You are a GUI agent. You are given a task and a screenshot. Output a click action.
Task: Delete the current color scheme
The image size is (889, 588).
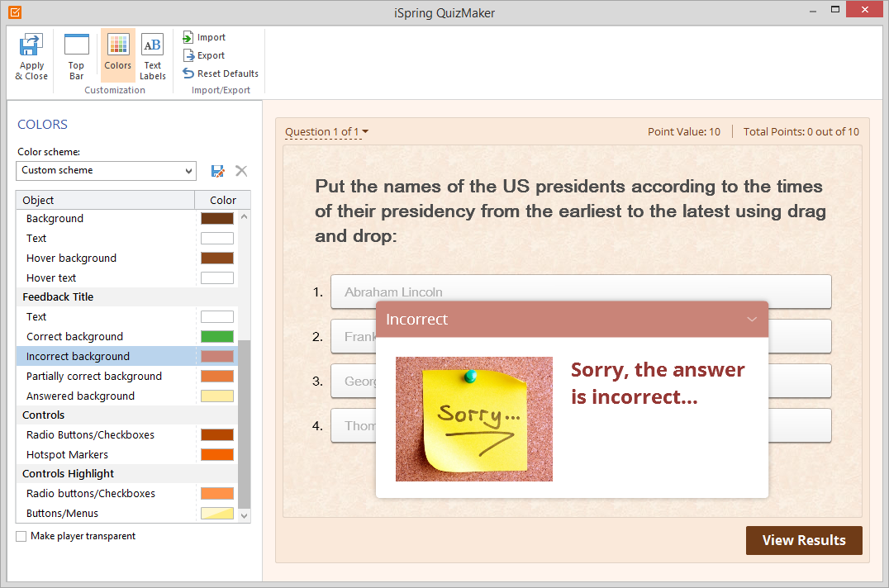(241, 171)
